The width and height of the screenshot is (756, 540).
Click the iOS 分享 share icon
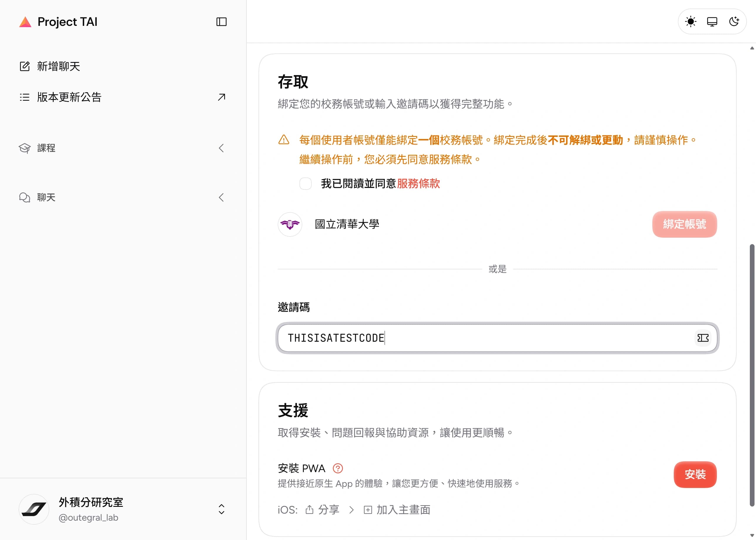click(309, 509)
